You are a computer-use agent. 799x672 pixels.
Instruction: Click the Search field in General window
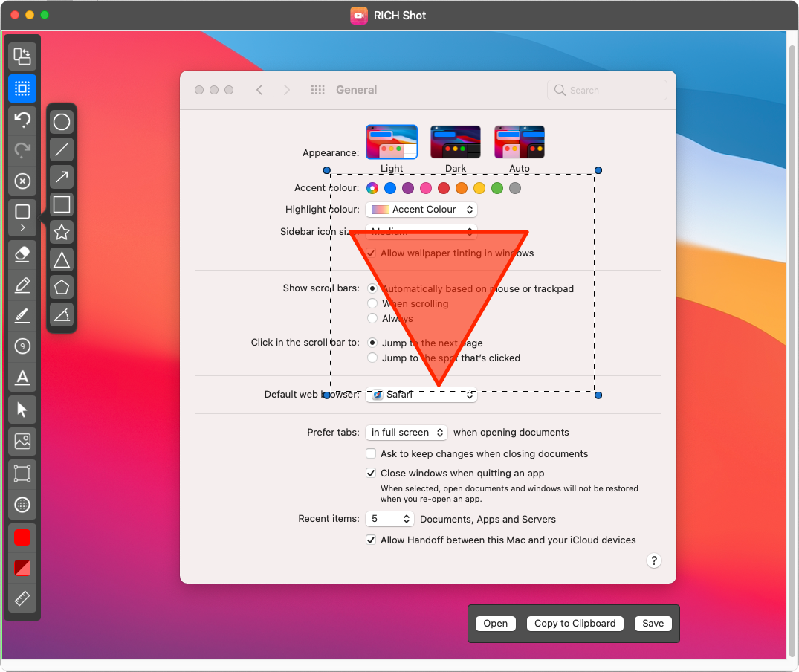607,90
